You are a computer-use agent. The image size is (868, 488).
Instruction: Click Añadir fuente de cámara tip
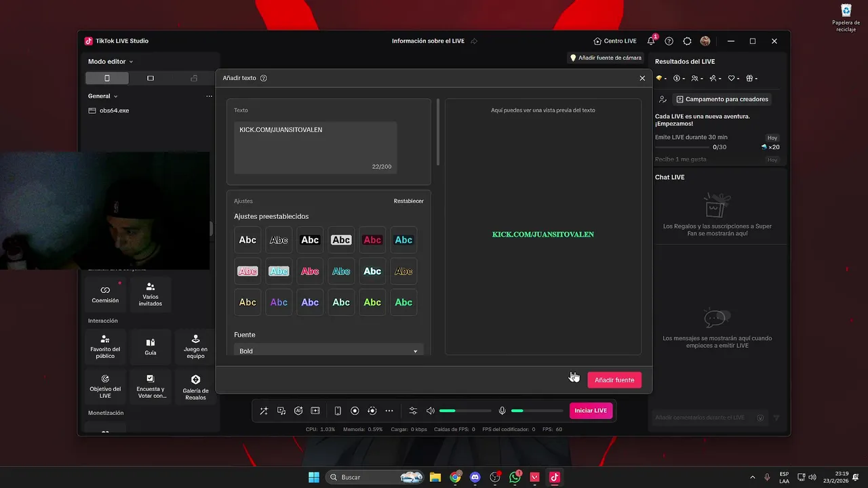[606, 58]
